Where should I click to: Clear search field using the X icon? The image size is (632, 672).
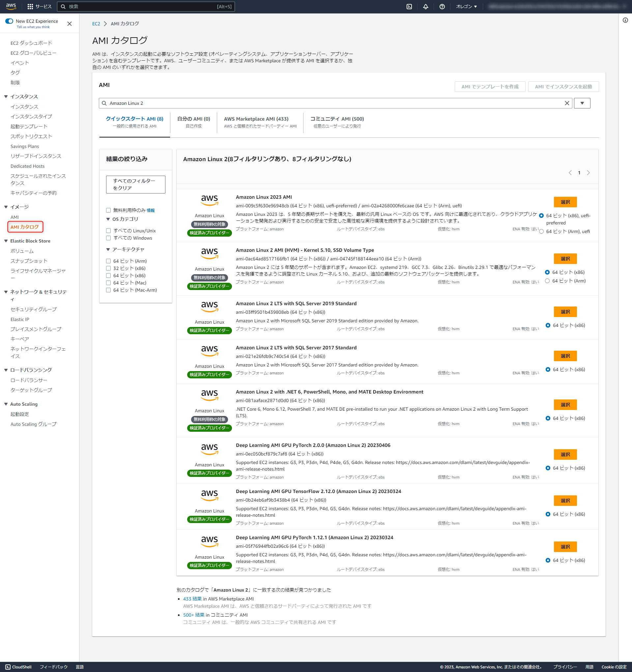point(567,103)
